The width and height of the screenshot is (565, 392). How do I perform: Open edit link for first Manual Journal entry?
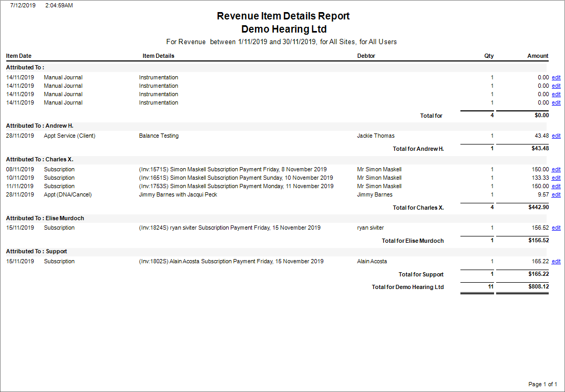(x=556, y=77)
